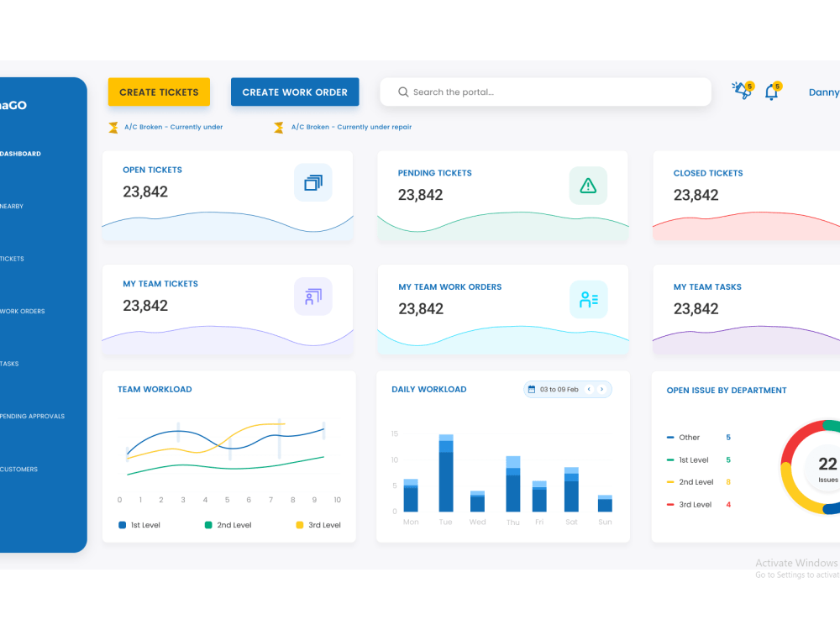Click the Wednesday bar in Daily Workload
The image size is (840, 630).
point(477,501)
